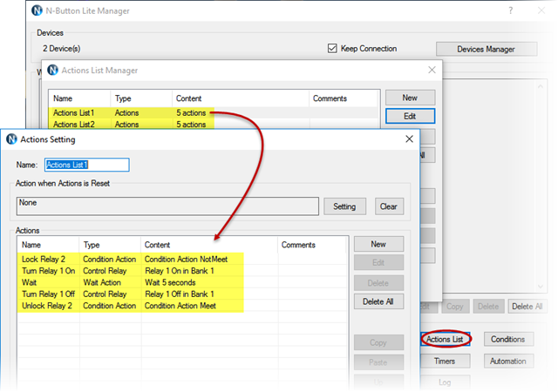Click the Name input field in Actions Setting
This screenshot has height=392, width=558.
click(87, 165)
